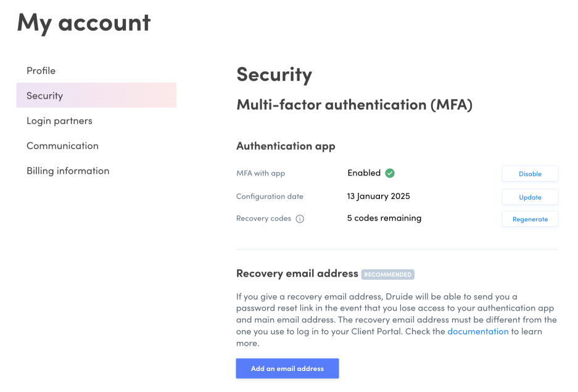The height and width of the screenshot is (392, 578).
Task: Click the 13 January 2025 date
Action: 378,196
